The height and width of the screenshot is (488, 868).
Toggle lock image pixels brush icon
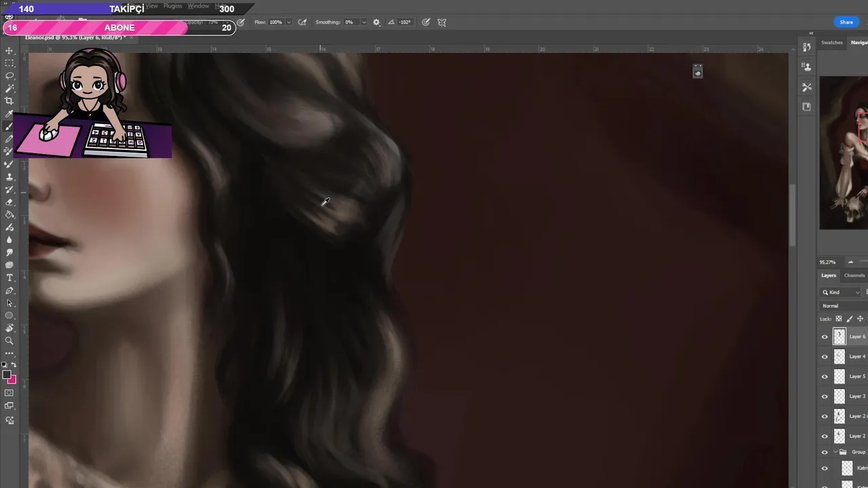tap(850, 319)
